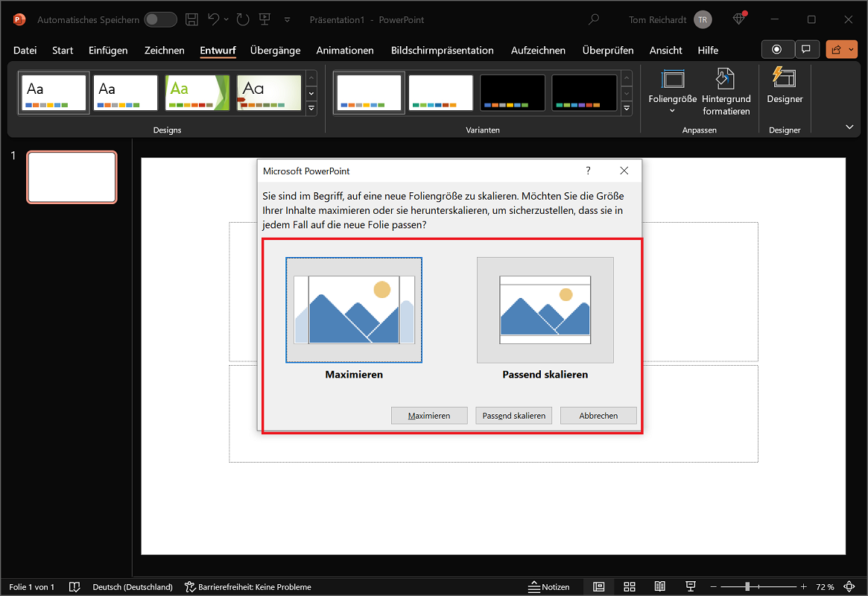Expand the Varianten gallery more arrow

tap(627, 108)
